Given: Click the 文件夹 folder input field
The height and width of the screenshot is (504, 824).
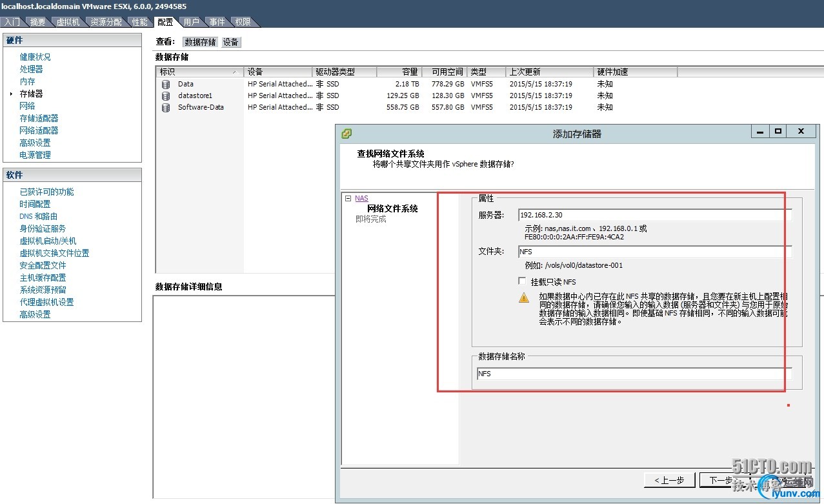Looking at the screenshot, I should coord(655,252).
